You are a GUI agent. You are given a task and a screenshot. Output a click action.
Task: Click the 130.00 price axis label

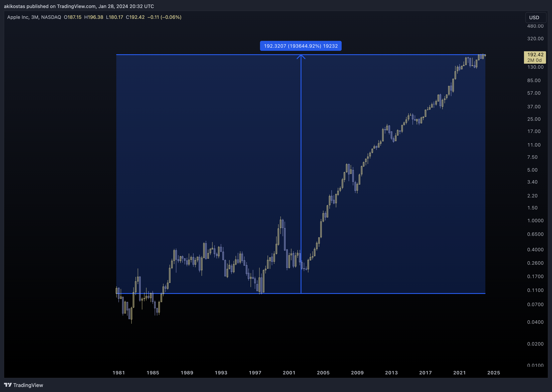pyautogui.click(x=535, y=67)
